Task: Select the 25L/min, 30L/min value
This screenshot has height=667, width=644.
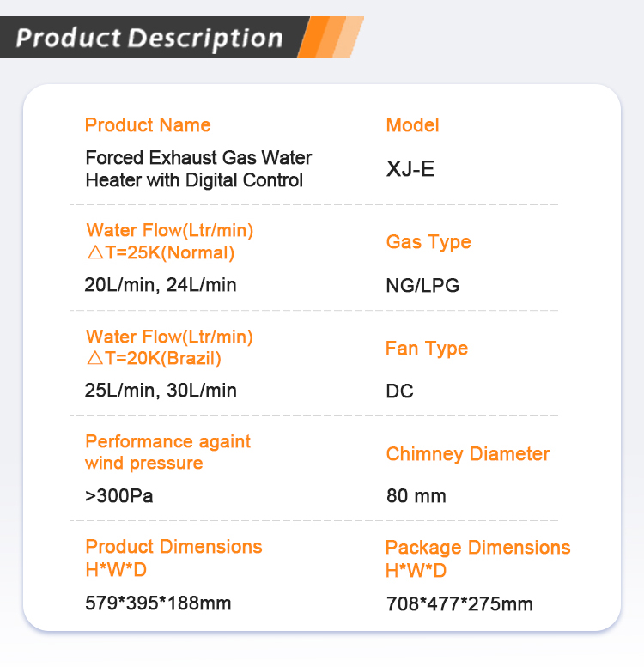Action: coord(161,391)
